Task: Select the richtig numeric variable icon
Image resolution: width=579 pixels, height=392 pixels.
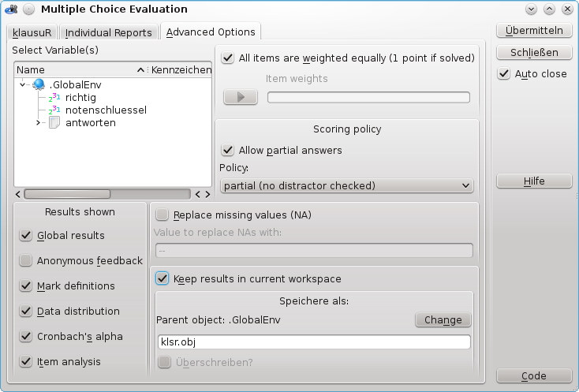Action: click(x=54, y=98)
